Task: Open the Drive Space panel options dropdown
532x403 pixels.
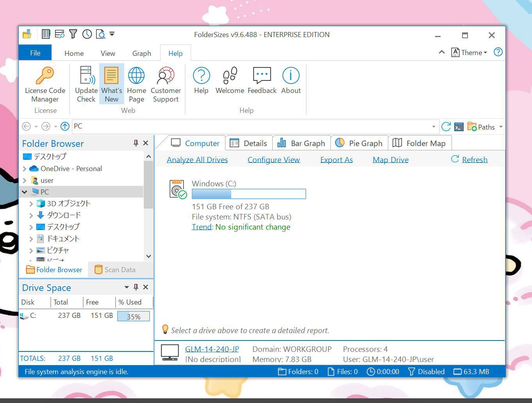Action: pyautogui.click(x=127, y=287)
